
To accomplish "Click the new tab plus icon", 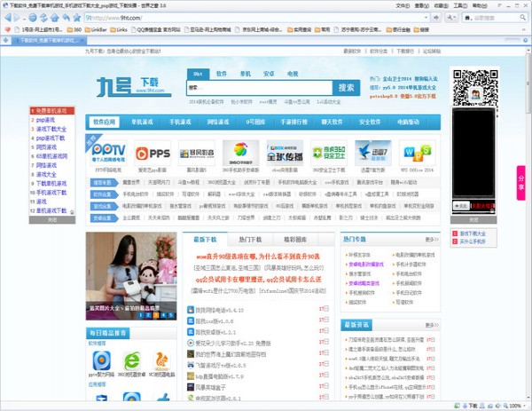I will (5, 40).
